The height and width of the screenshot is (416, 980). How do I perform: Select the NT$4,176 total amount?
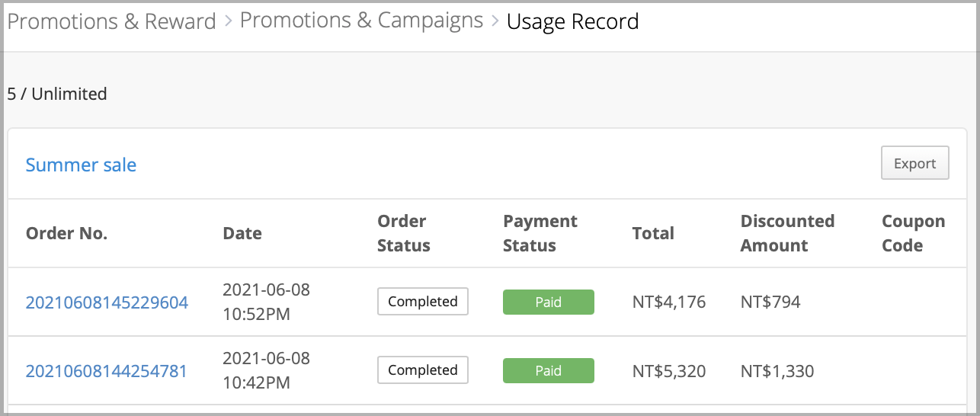pos(669,302)
